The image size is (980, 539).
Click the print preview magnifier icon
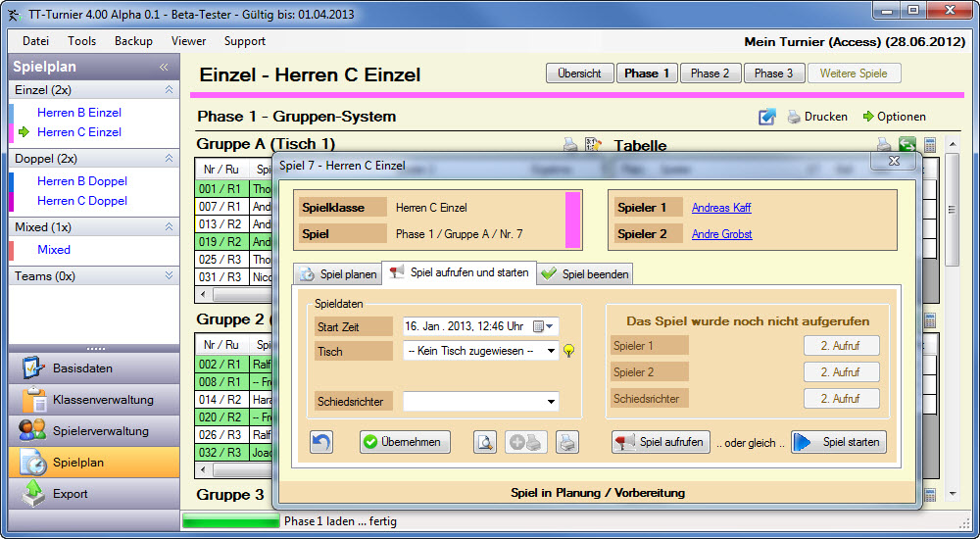pos(486,442)
